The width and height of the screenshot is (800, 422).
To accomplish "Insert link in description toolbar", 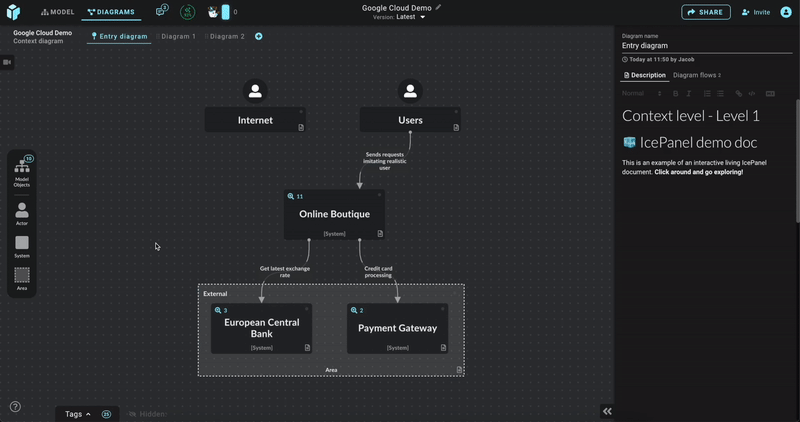I will coord(738,93).
